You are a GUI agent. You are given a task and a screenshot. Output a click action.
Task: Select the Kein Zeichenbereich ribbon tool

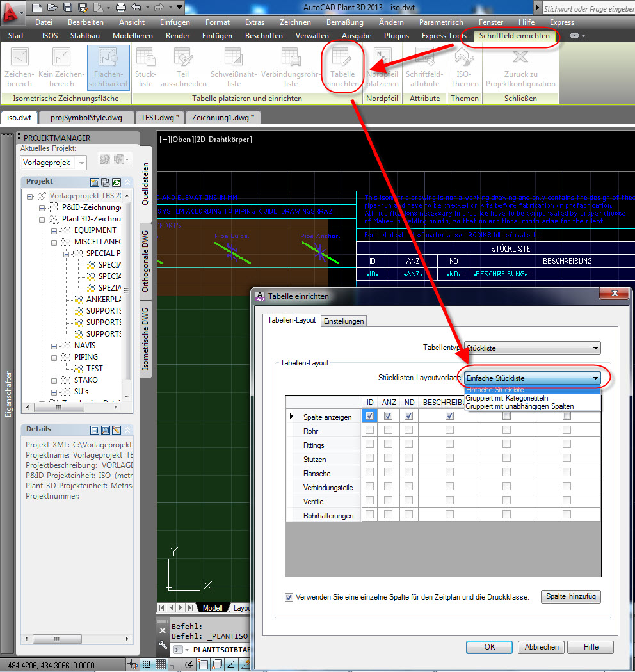(61, 68)
